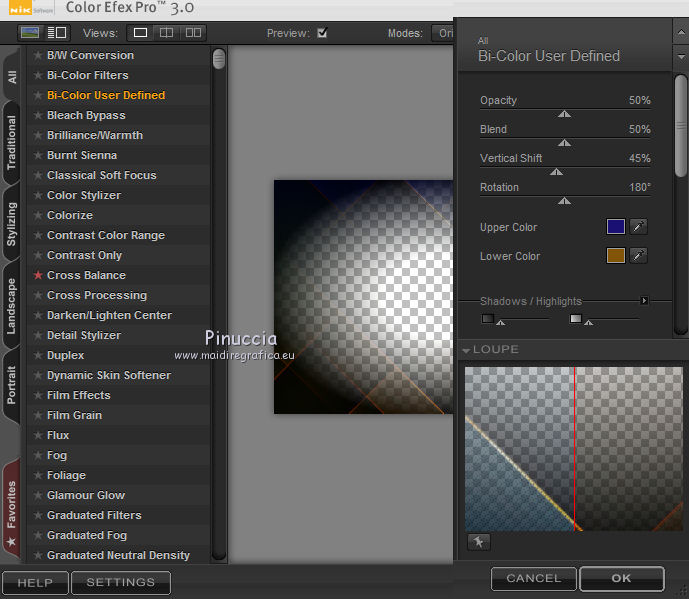689x599 pixels.
Task: Open the Favorites tab
Action: (x=12, y=510)
